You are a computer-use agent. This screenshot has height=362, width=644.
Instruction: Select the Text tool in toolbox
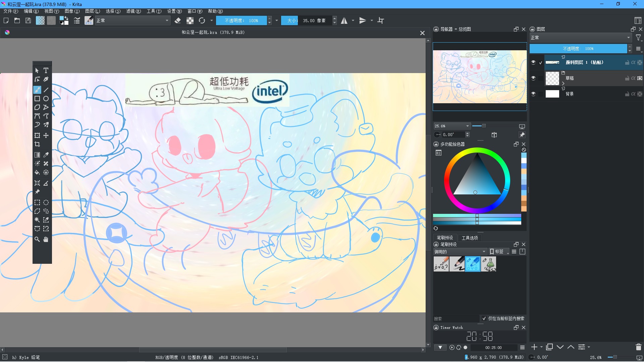(46, 70)
